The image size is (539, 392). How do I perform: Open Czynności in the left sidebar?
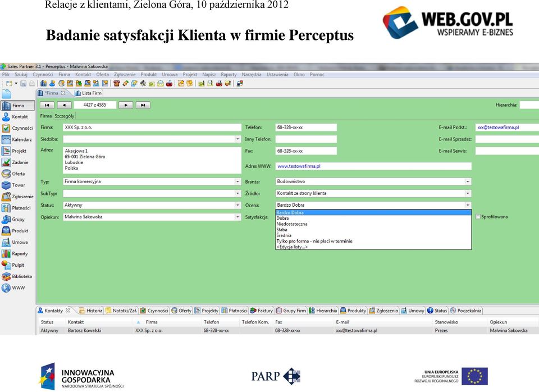tap(17, 128)
